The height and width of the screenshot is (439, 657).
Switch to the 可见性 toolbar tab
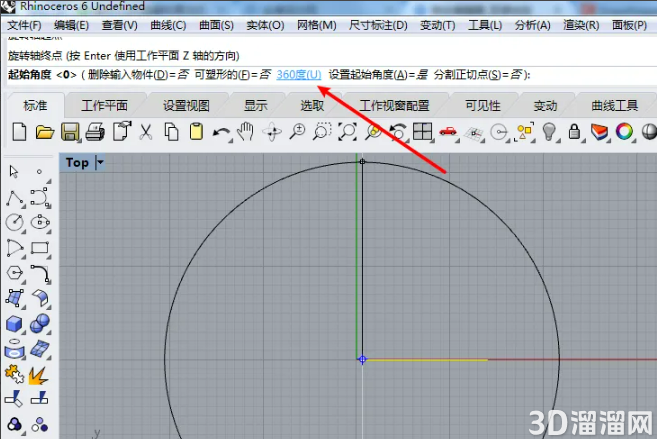click(x=483, y=106)
